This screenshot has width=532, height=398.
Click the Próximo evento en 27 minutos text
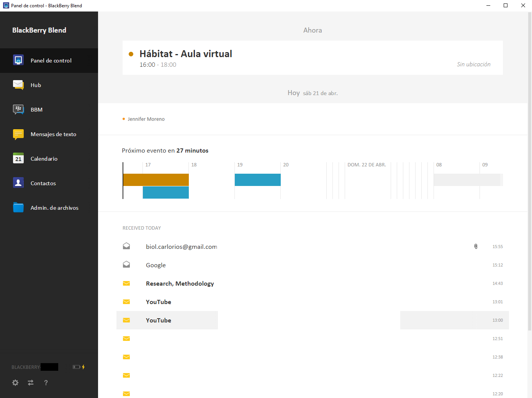tap(165, 150)
